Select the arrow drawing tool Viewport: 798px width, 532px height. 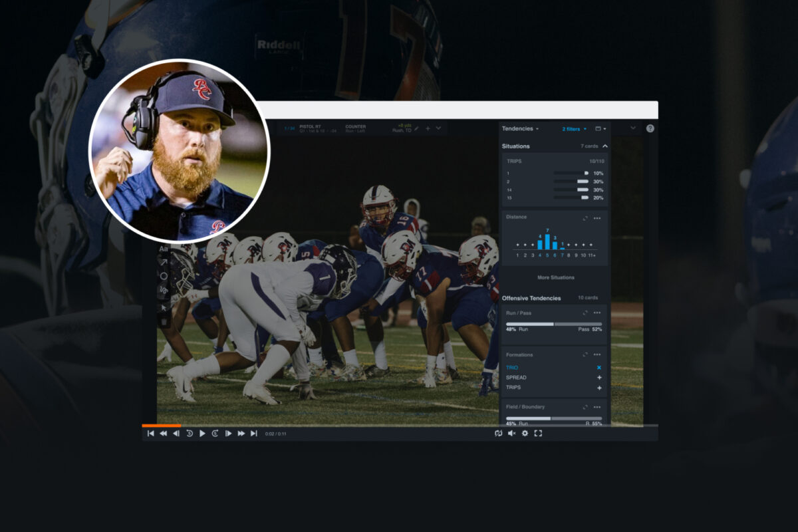coord(164,261)
